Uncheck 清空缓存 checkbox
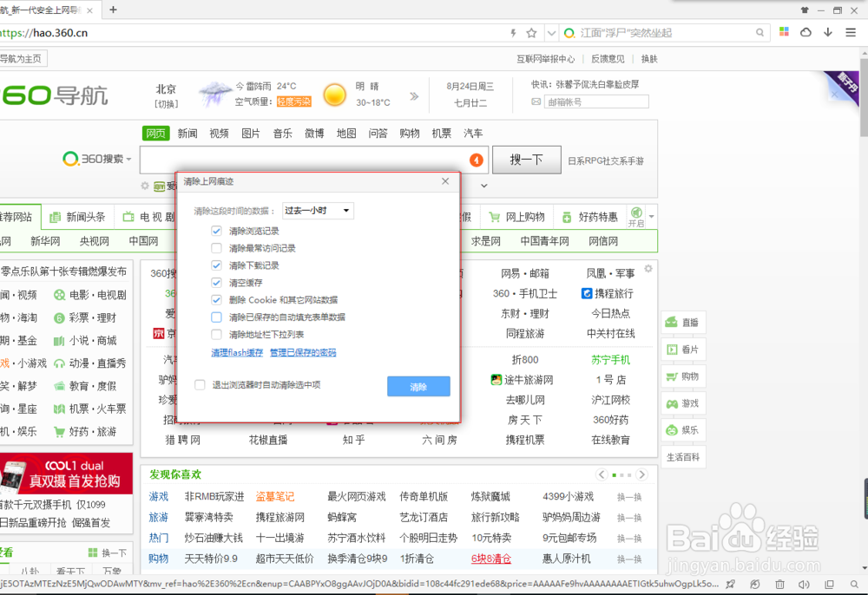 [216, 283]
